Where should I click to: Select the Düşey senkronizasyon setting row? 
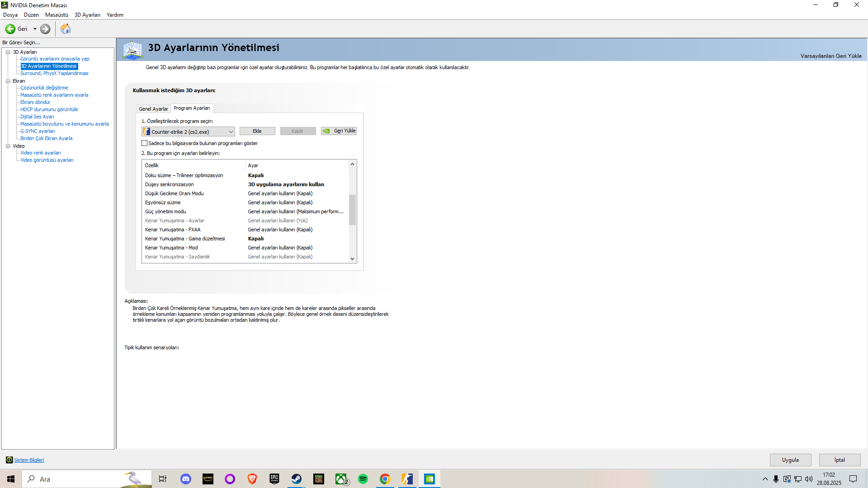coord(245,184)
